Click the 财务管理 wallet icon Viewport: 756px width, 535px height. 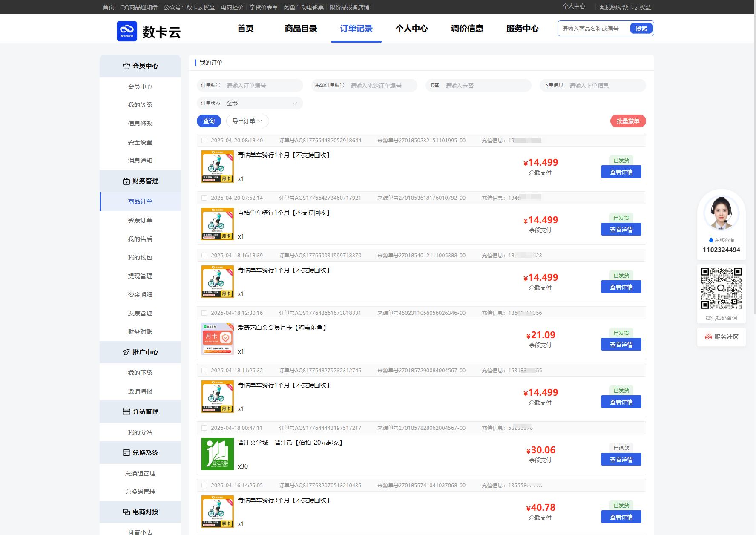[126, 181]
